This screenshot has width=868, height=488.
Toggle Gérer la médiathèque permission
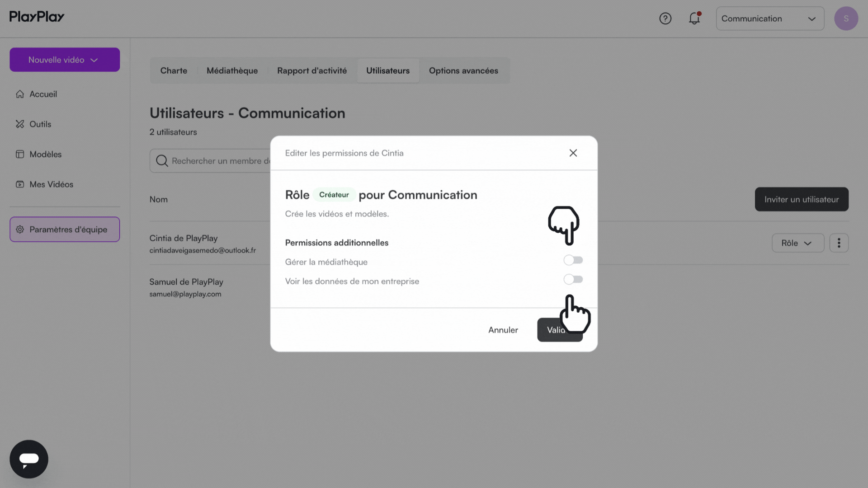pyautogui.click(x=573, y=260)
